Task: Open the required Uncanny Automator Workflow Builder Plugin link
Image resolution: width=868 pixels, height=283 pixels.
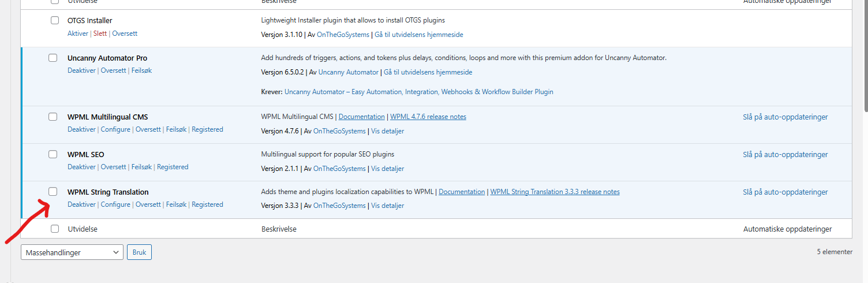Action: point(419,92)
